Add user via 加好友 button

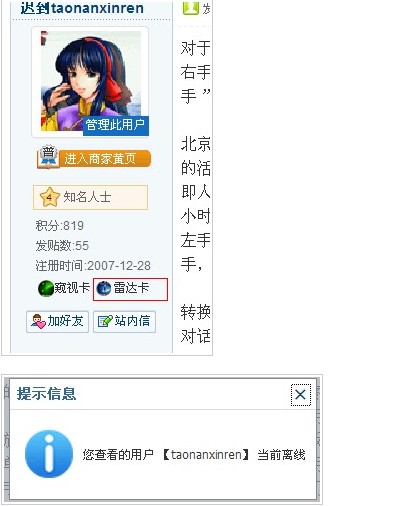pos(58,321)
